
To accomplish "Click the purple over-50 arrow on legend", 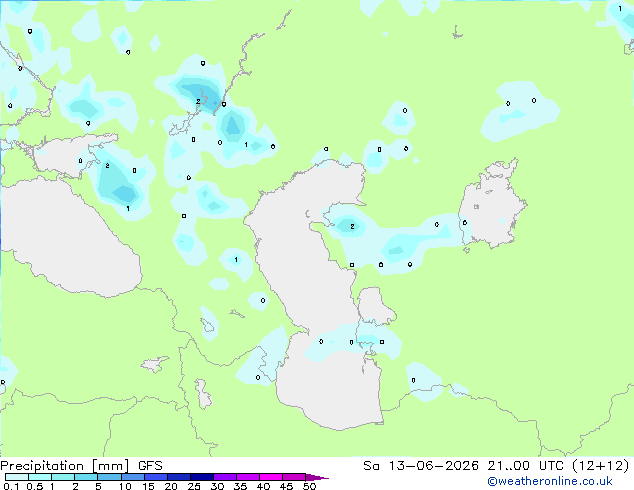I will pos(317,477).
